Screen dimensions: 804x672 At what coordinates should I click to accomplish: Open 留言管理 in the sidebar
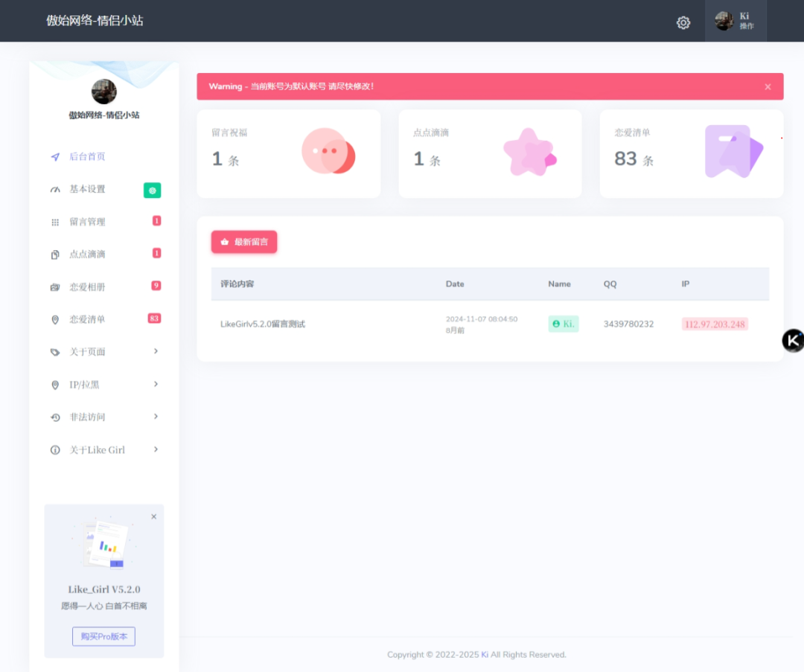click(x=87, y=222)
